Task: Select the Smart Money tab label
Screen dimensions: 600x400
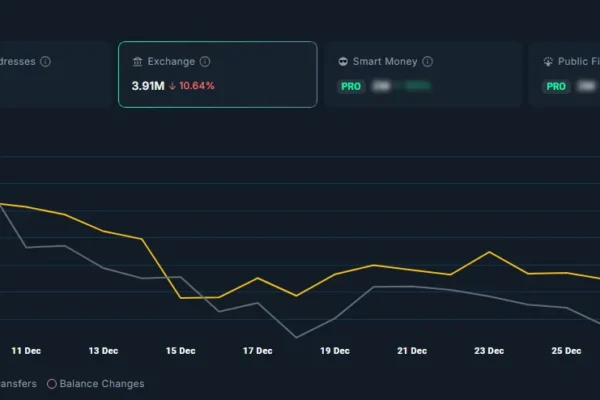Action: tap(385, 62)
